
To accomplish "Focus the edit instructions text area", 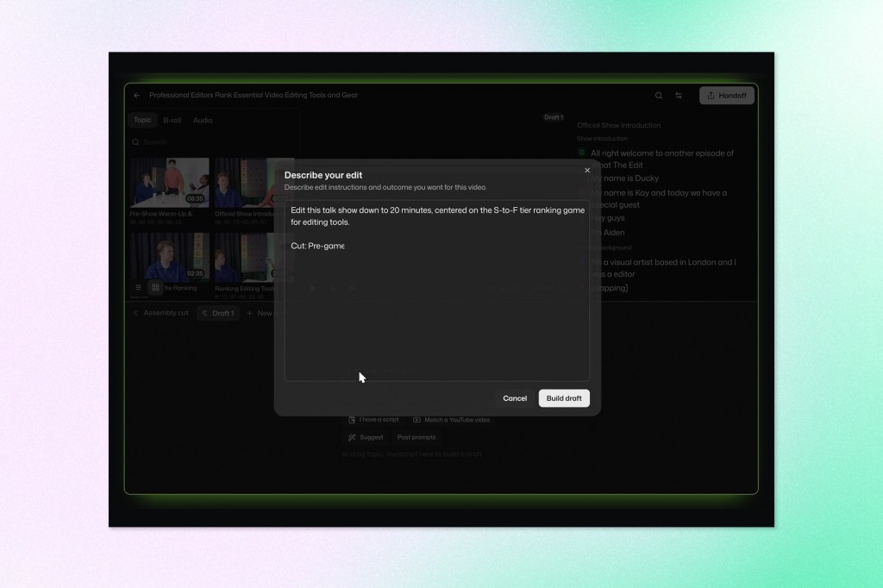I will pyautogui.click(x=437, y=291).
